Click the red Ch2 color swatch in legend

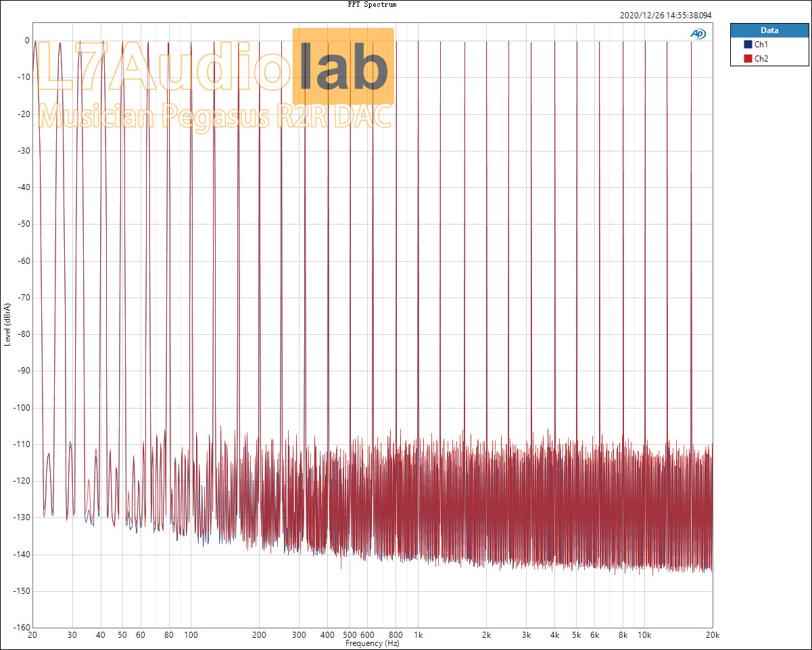pyautogui.click(x=748, y=59)
